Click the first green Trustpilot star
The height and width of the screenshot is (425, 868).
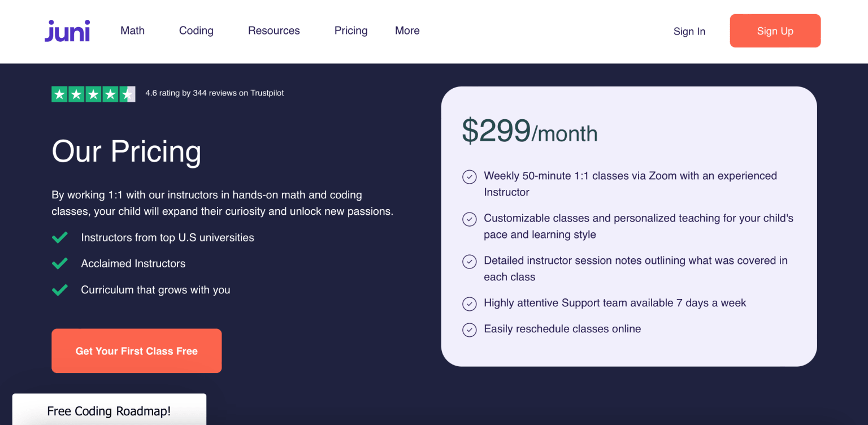click(x=59, y=94)
